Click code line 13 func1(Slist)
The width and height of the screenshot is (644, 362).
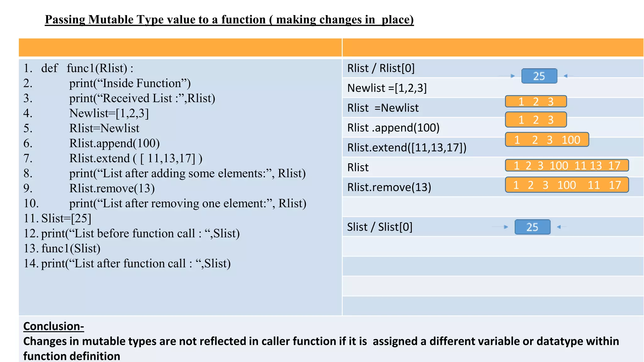click(62, 248)
